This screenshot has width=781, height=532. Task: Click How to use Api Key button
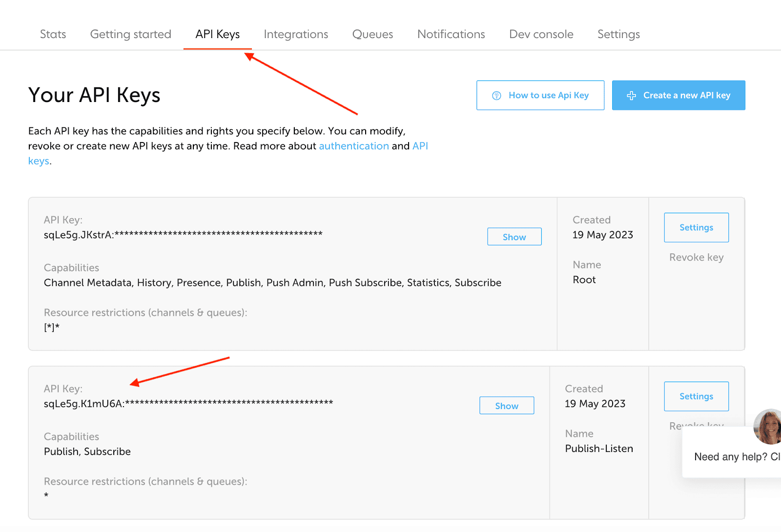tap(540, 95)
